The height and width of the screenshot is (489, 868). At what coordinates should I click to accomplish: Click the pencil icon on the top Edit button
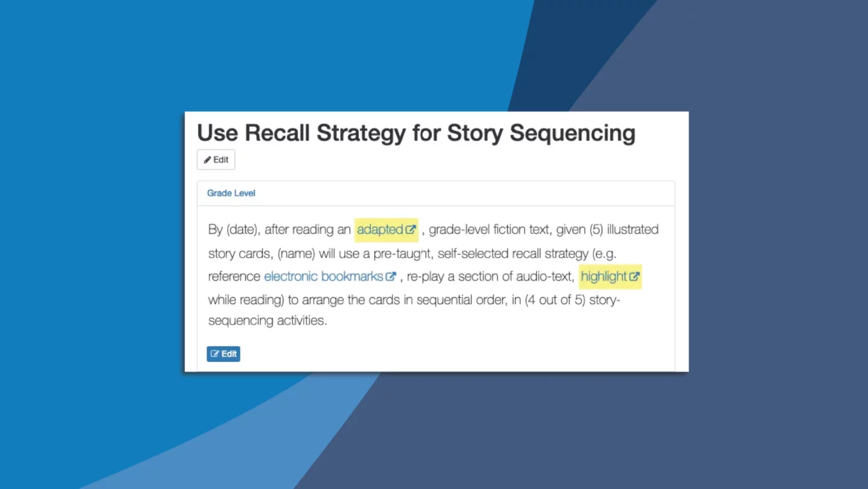point(209,159)
